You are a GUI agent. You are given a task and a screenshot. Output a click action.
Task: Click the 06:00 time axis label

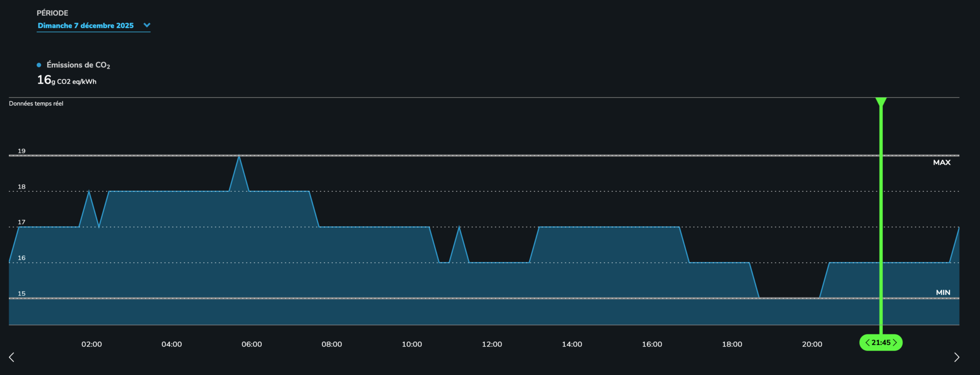[252, 344]
